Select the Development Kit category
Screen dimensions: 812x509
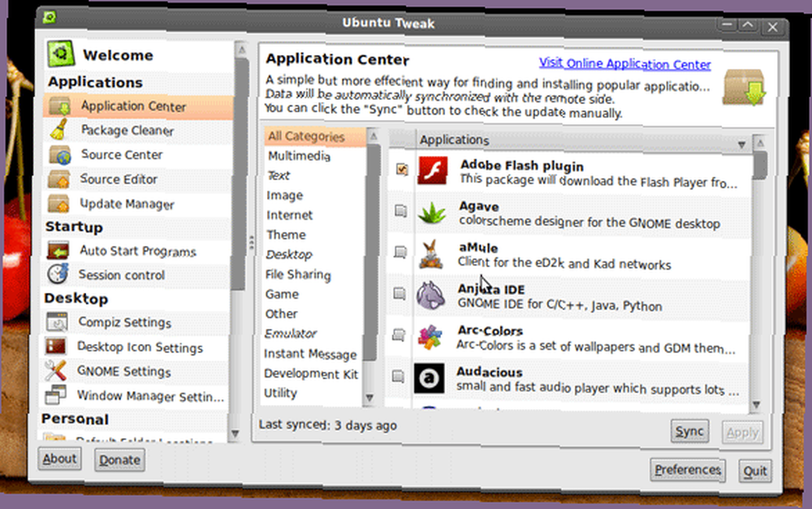[311, 373]
